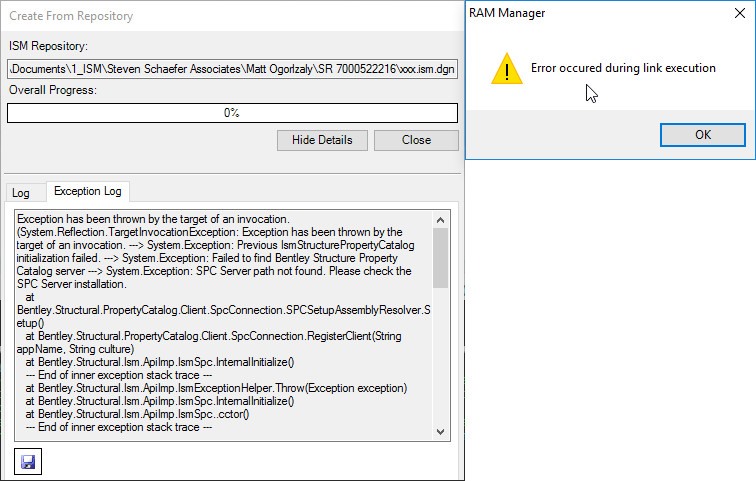Viewport: 756px width, 481px height.
Task: Click the exception log scrollbar up arrow
Action: [440, 220]
